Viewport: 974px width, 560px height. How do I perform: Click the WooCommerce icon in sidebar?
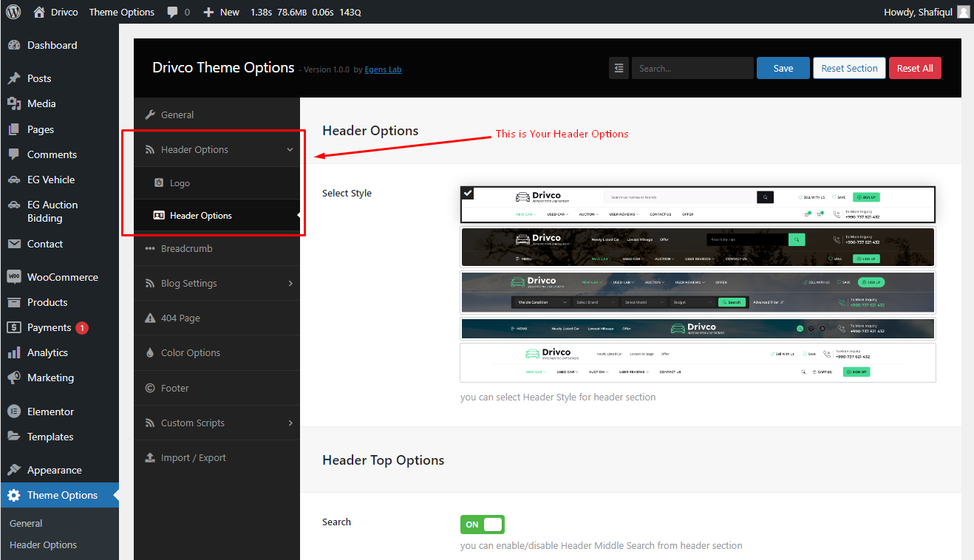[x=14, y=277]
